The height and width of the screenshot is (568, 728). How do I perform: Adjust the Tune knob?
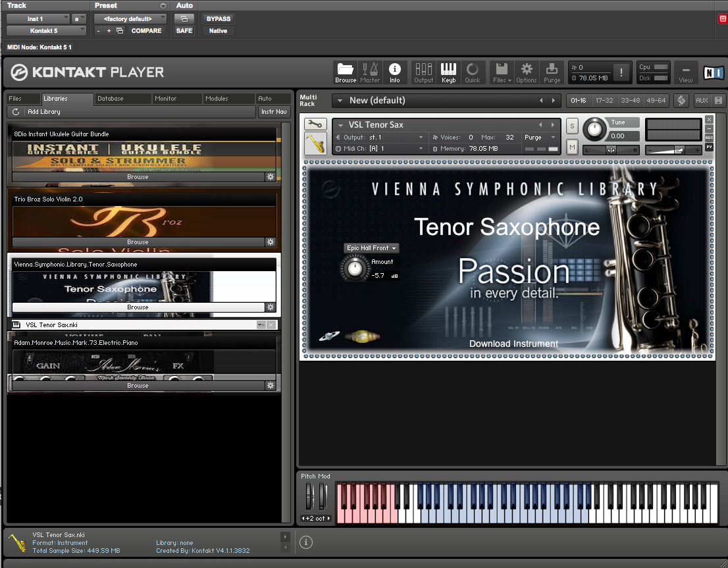coord(594,129)
